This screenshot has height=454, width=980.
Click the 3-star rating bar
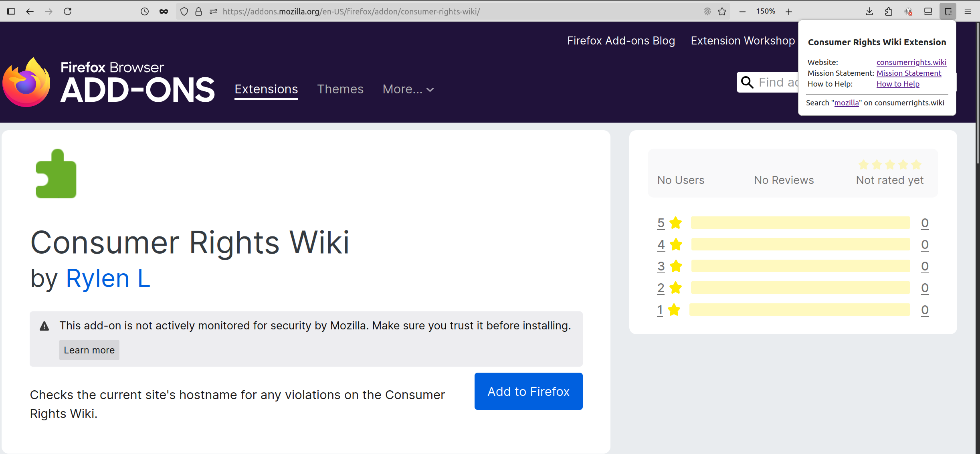[x=800, y=266]
